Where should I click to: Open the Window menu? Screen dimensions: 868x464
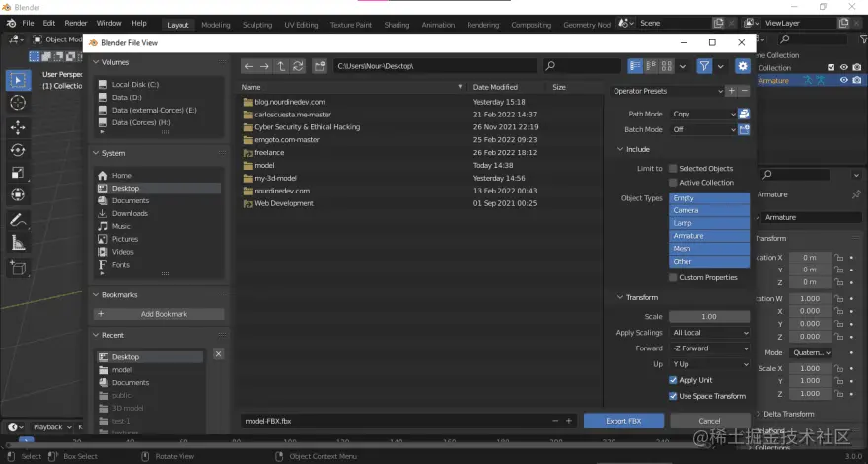[108, 23]
